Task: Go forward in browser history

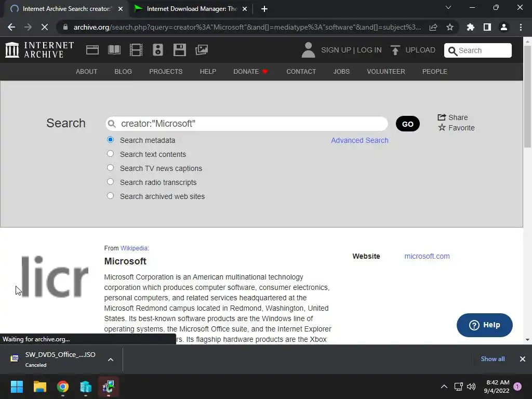Action: point(28,27)
